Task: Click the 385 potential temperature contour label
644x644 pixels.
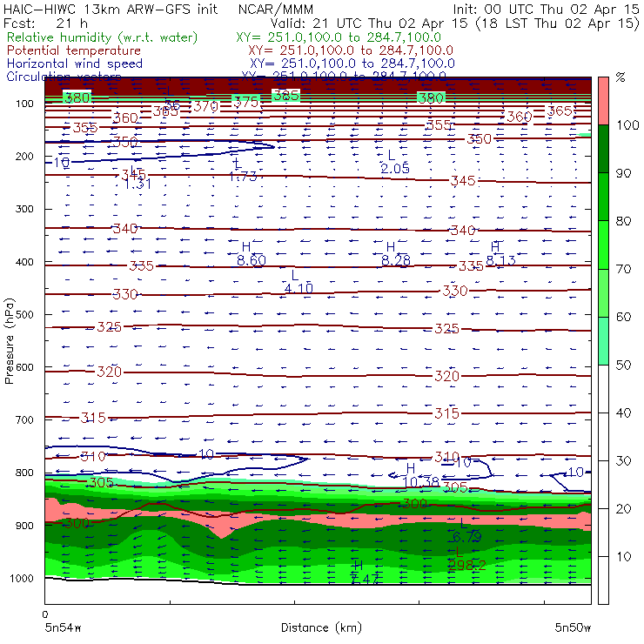Action: (285, 95)
